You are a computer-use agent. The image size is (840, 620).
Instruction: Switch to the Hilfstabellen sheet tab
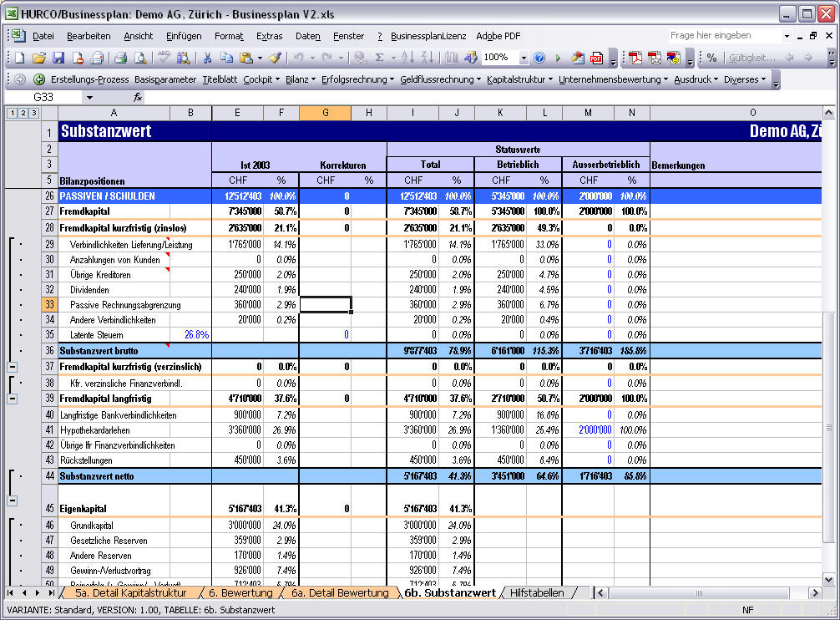[x=537, y=592]
